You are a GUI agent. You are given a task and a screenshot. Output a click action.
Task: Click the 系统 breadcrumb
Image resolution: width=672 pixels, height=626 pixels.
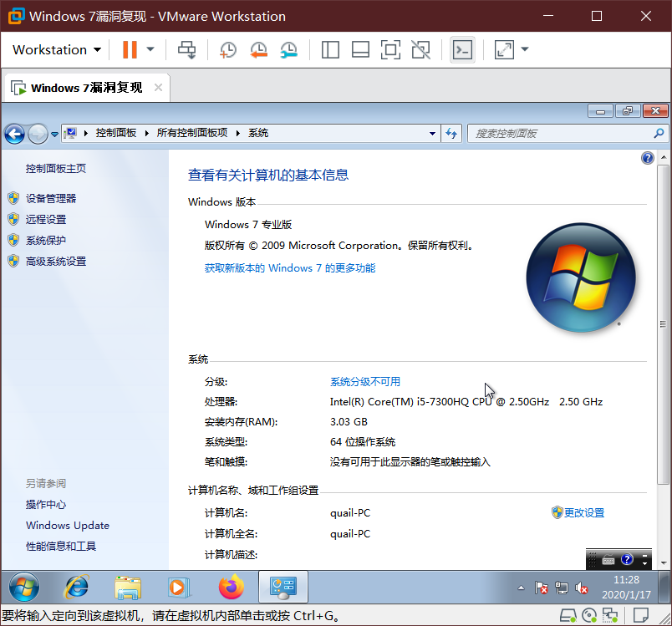pos(258,133)
